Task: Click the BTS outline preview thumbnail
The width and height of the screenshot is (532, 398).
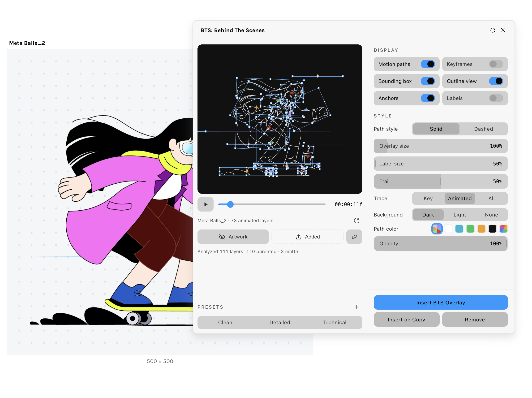Action: point(280,119)
